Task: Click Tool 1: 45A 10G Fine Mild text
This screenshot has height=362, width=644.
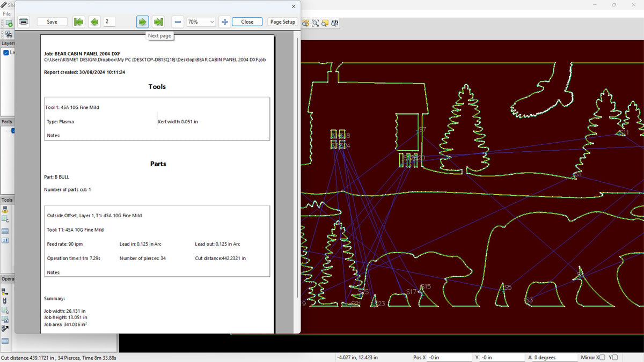Action: pyautogui.click(x=72, y=107)
